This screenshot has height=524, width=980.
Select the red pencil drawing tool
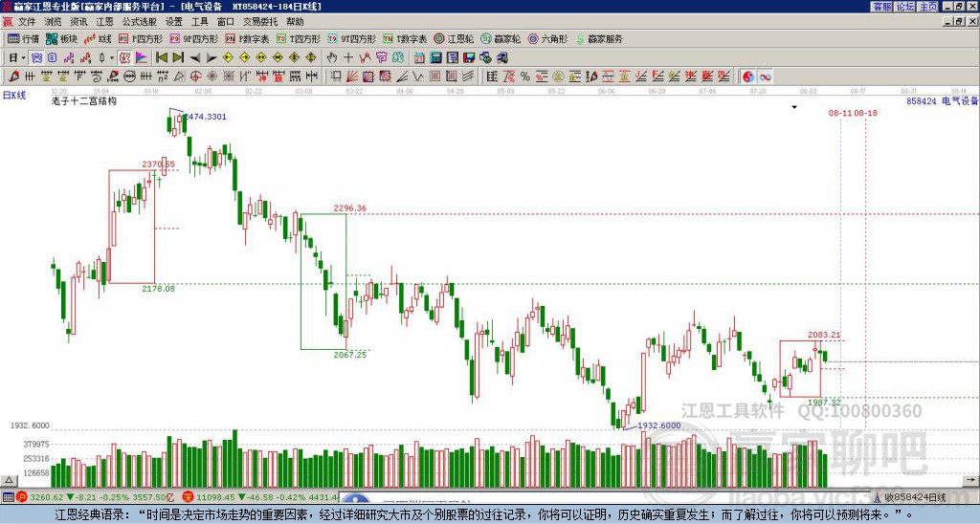coord(13,76)
